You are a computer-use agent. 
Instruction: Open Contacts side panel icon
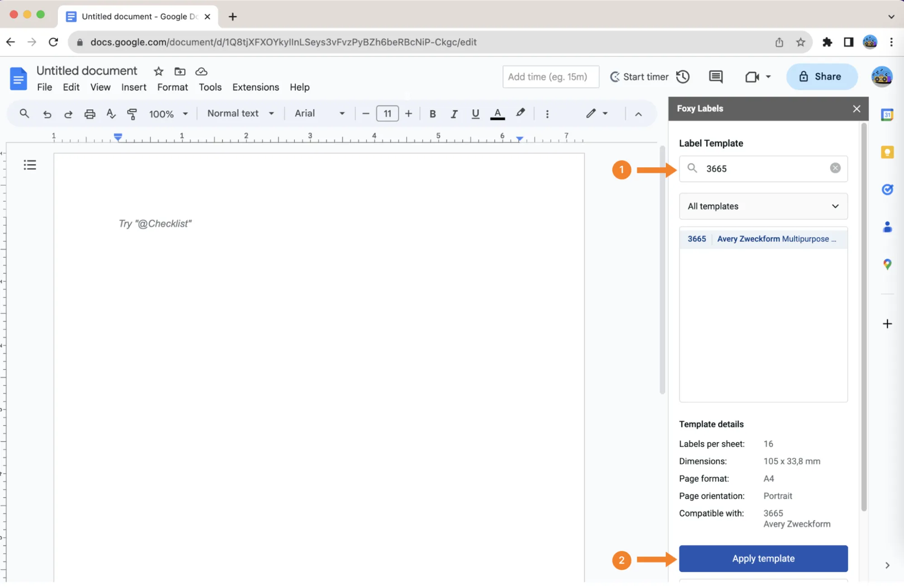tap(887, 227)
